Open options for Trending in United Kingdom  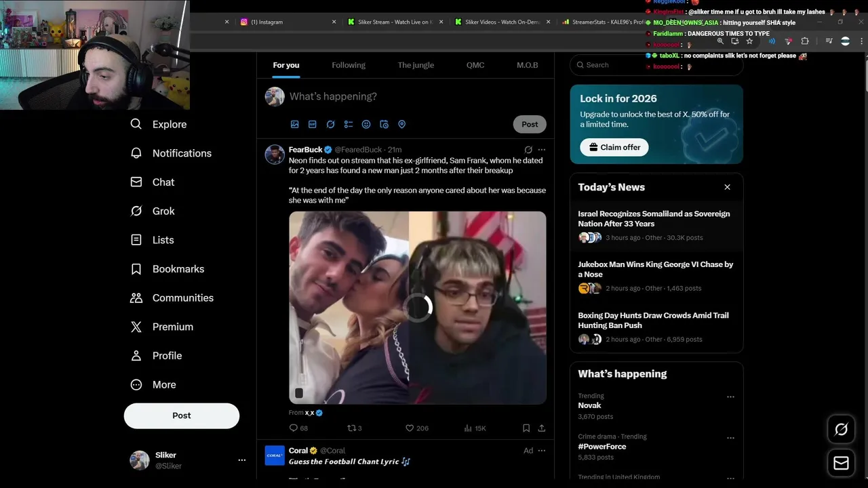[730, 478]
